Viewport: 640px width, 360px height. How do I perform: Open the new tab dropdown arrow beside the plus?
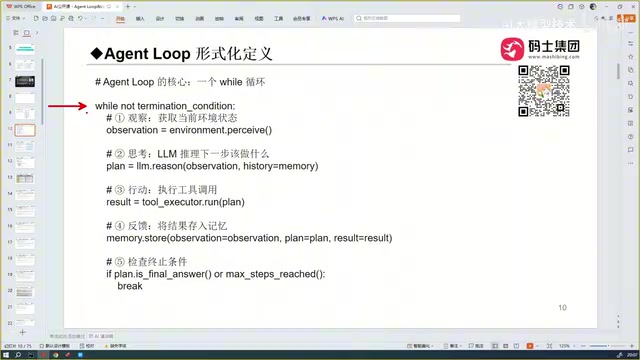pyautogui.click(x=135, y=7)
